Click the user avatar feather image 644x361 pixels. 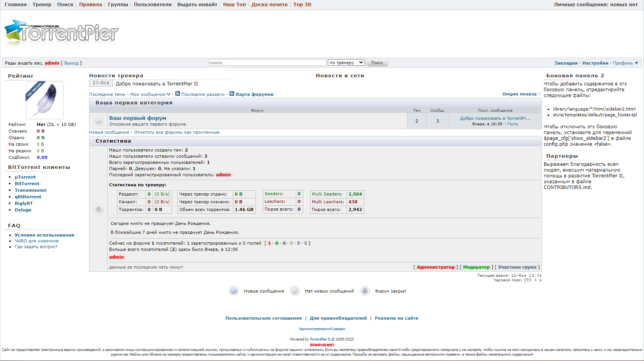(x=45, y=100)
